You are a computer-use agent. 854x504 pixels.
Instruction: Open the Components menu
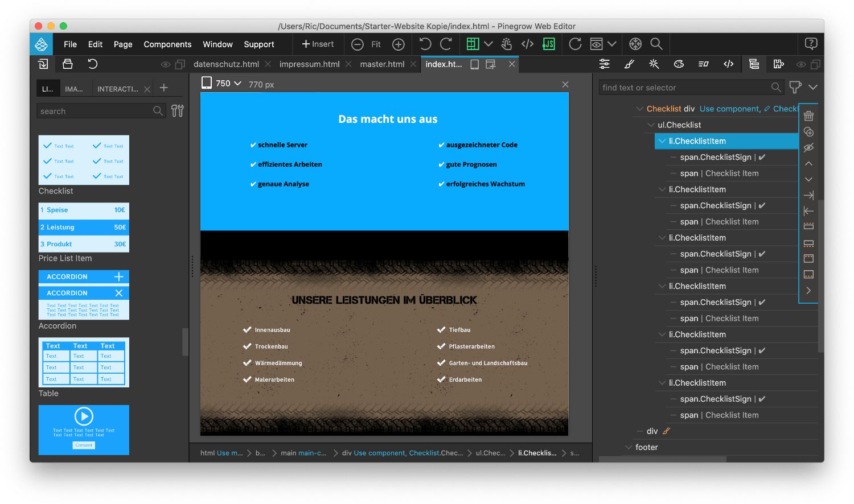click(167, 44)
